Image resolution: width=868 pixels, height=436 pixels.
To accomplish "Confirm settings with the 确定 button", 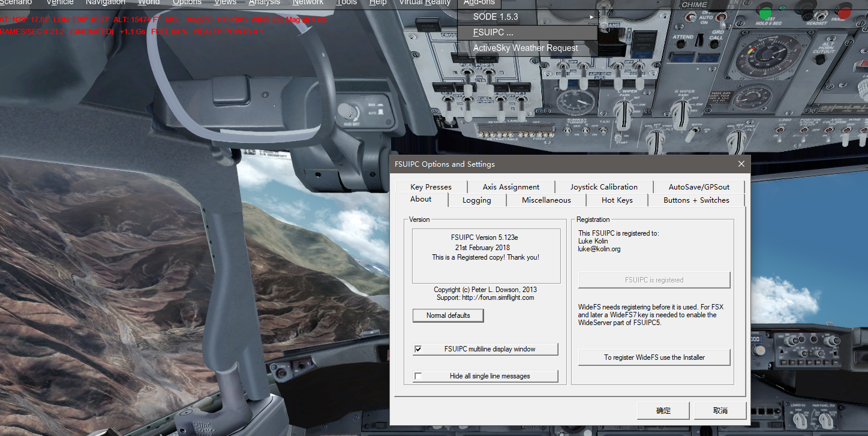I will [663, 410].
